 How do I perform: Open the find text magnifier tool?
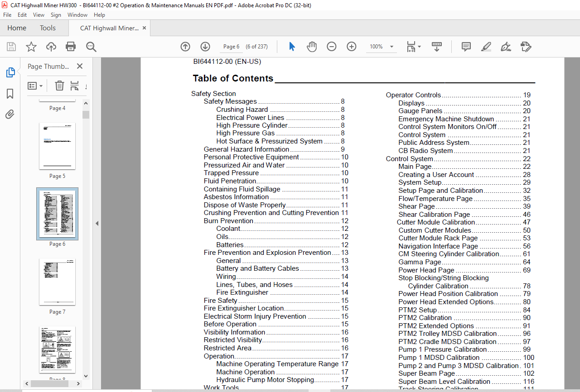[91, 47]
